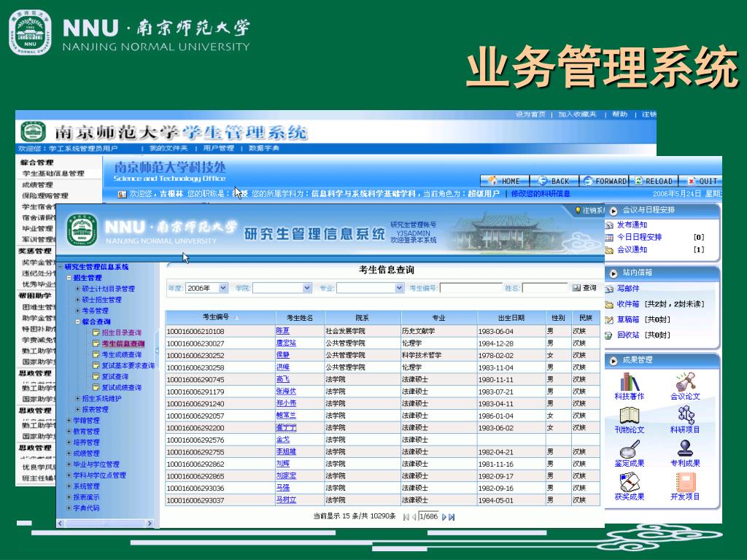This screenshot has height=560, width=747.
Task: Select 学生基础信息管理 in the 学生管理系统 sidebar
Action: tap(53, 174)
